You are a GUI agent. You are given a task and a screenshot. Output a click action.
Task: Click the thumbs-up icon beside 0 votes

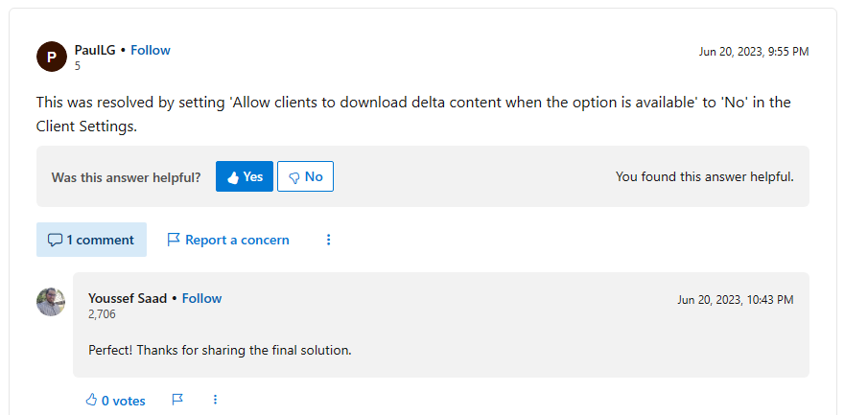point(91,400)
